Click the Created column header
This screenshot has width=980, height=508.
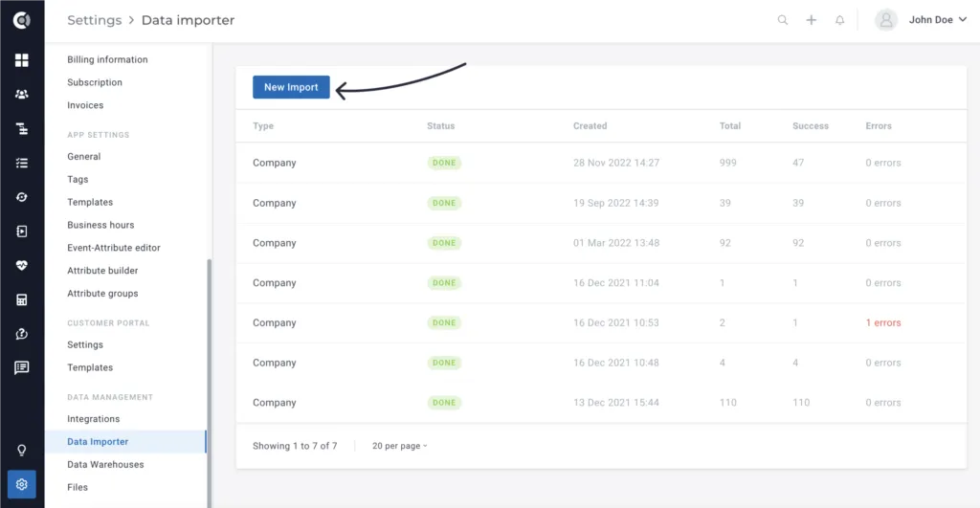[x=590, y=125]
